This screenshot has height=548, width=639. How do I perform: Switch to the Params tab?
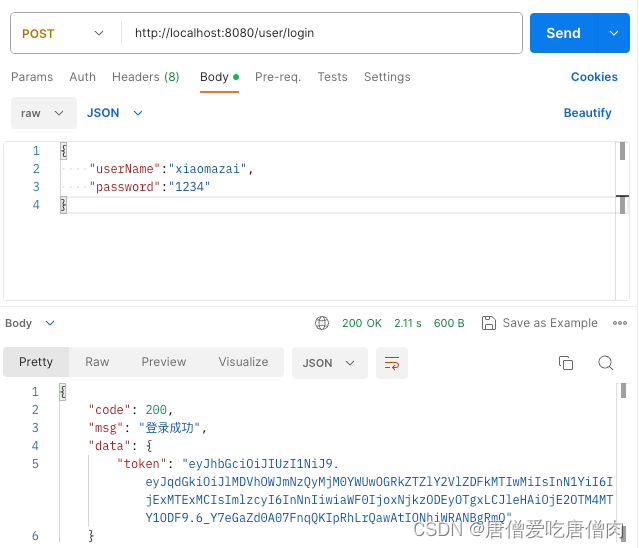32,77
